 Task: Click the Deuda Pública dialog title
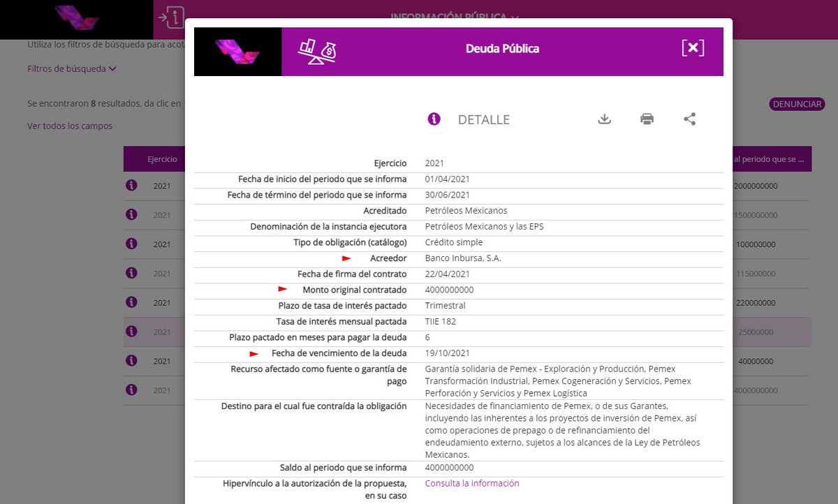(x=502, y=48)
